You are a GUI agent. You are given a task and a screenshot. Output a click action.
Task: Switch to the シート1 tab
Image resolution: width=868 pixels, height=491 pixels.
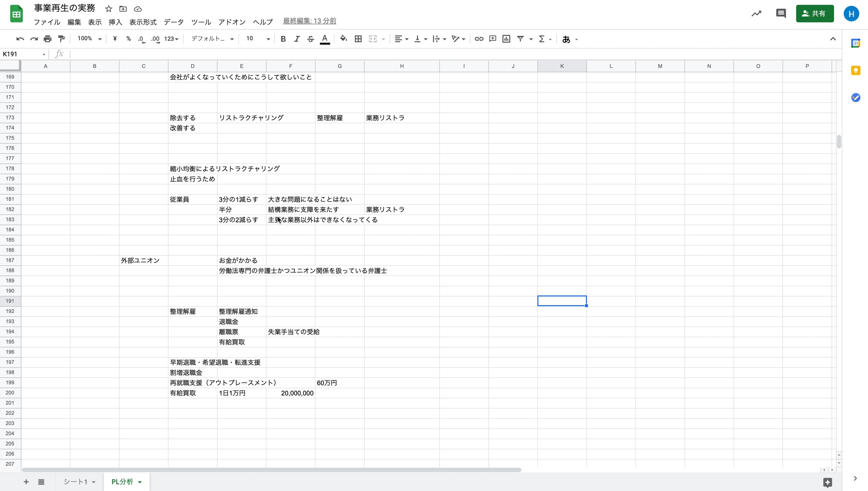pos(76,482)
